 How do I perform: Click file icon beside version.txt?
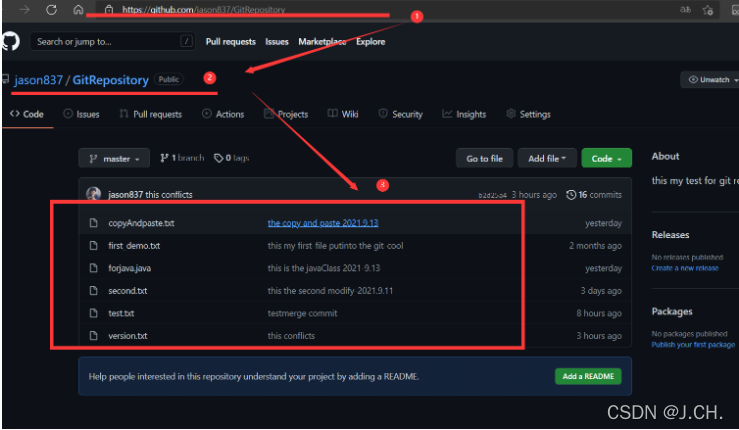[93, 336]
